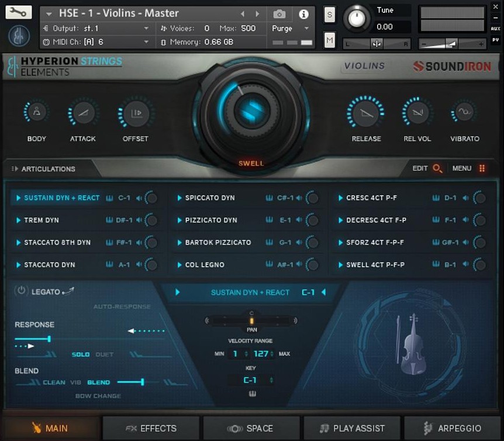Click the Vibrato knob
This screenshot has height=441, width=504.
[464, 112]
